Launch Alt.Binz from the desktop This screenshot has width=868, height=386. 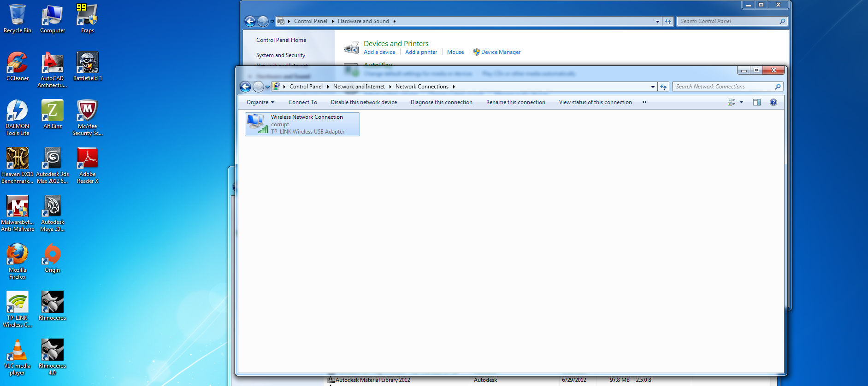point(53,115)
